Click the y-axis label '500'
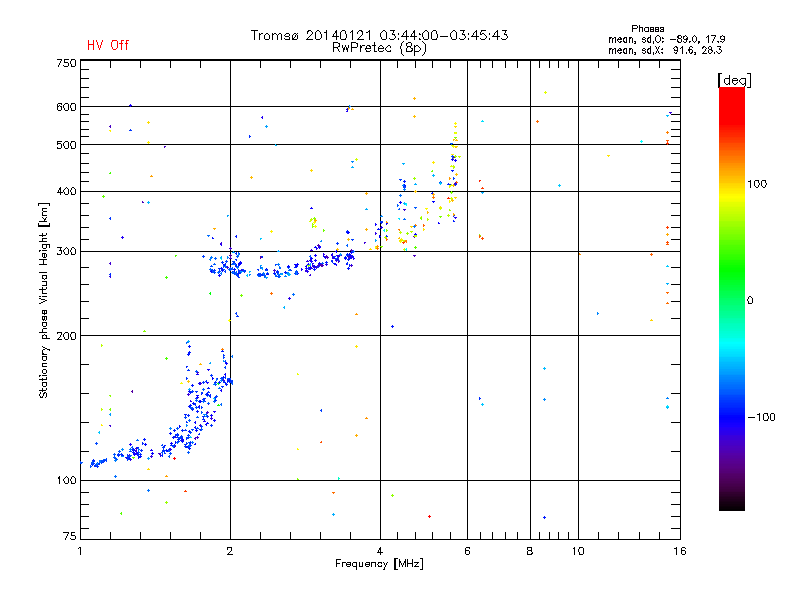The image size is (800, 600). tap(66, 145)
